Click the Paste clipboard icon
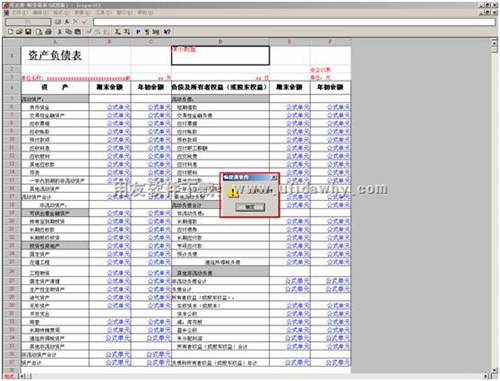 pyautogui.click(x=77, y=32)
